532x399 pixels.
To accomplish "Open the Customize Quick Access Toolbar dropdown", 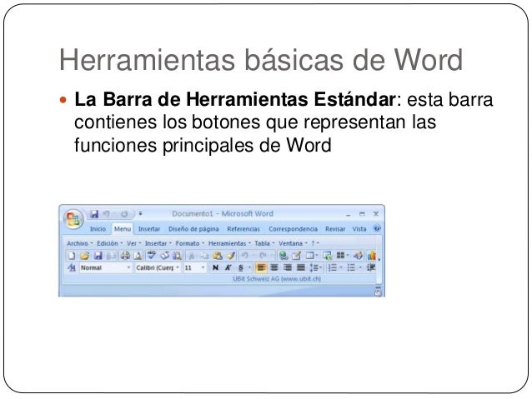I will coord(140,214).
